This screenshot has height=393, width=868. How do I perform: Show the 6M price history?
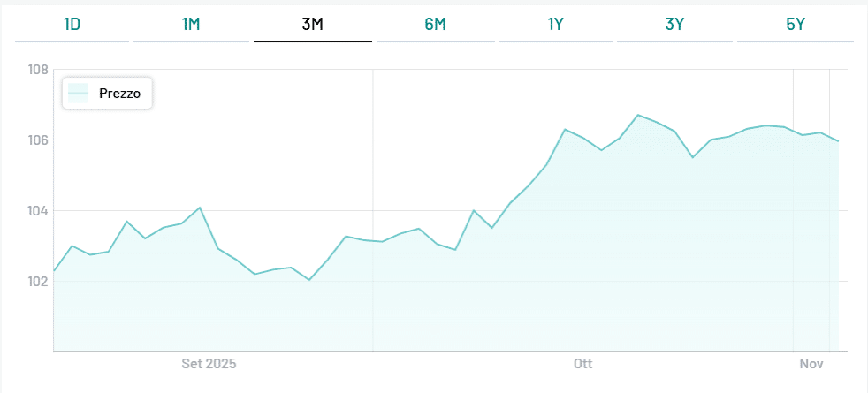pyautogui.click(x=435, y=25)
